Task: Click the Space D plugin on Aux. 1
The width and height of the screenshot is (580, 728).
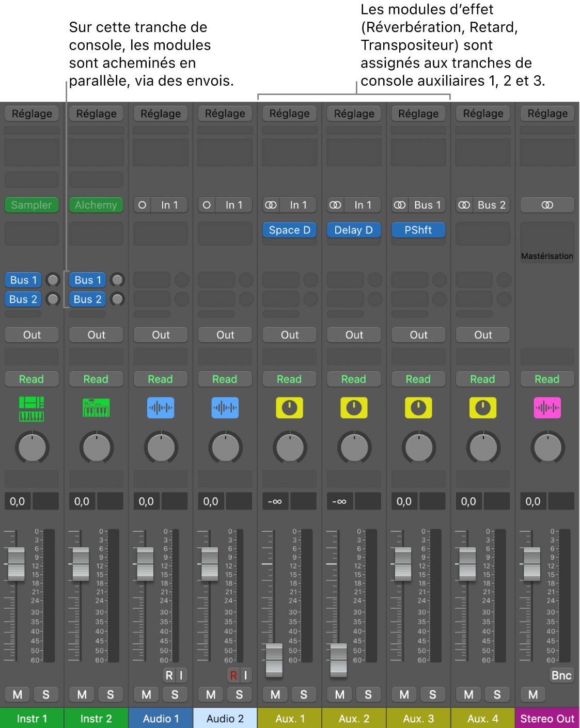Action: (x=289, y=230)
